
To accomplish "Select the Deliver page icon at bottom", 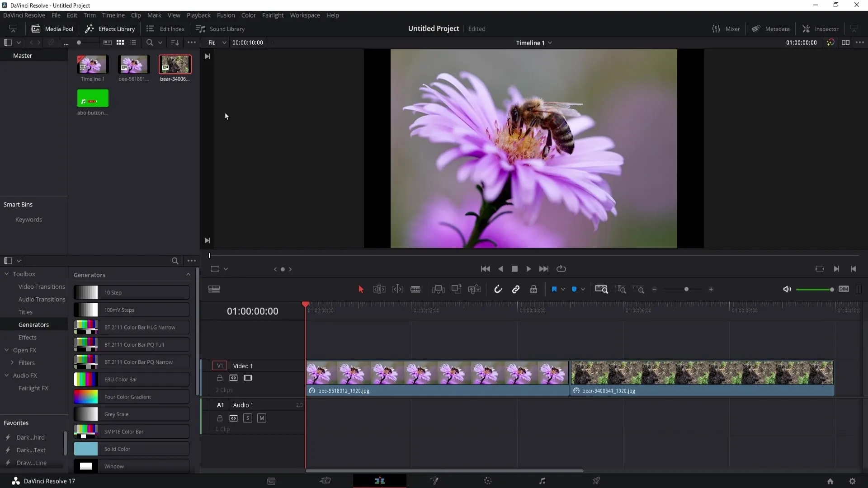I will coord(596,481).
